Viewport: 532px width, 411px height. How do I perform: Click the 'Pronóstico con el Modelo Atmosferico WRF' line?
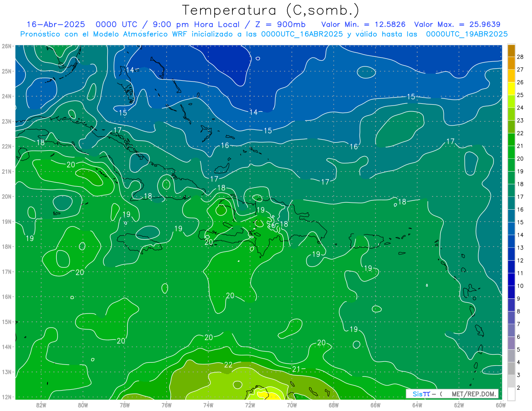coord(264,34)
